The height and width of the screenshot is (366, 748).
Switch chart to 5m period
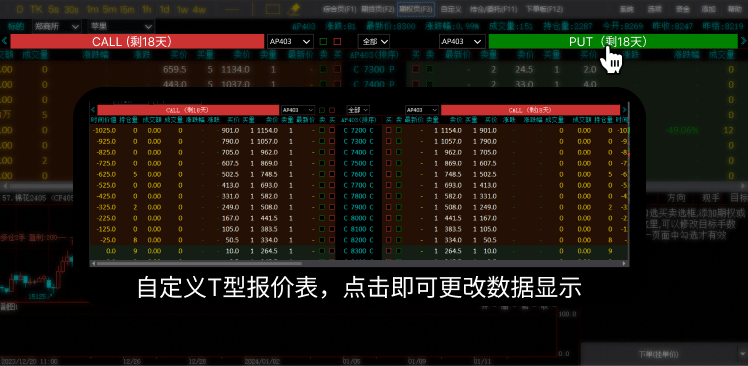[109, 9]
